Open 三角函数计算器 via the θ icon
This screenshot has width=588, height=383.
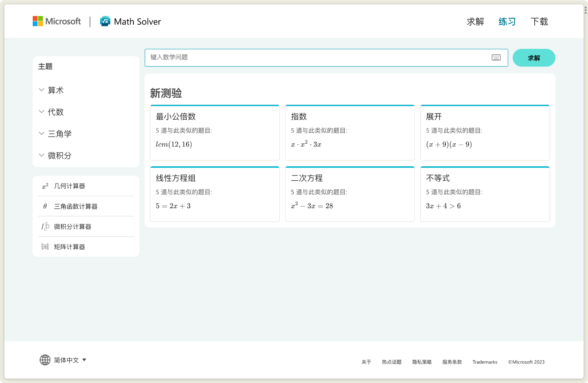tap(45, 206)
